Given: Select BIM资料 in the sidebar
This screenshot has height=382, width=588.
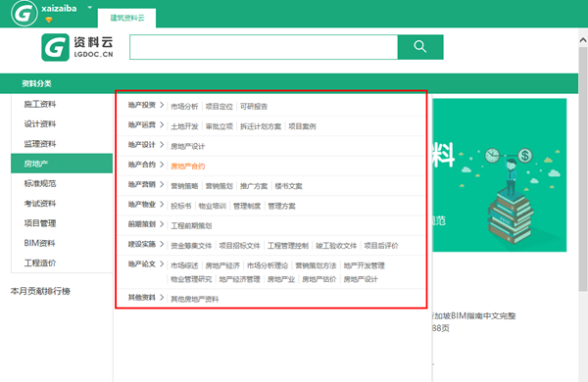Looking at the screenshot, I should click(x=40, y=243).
